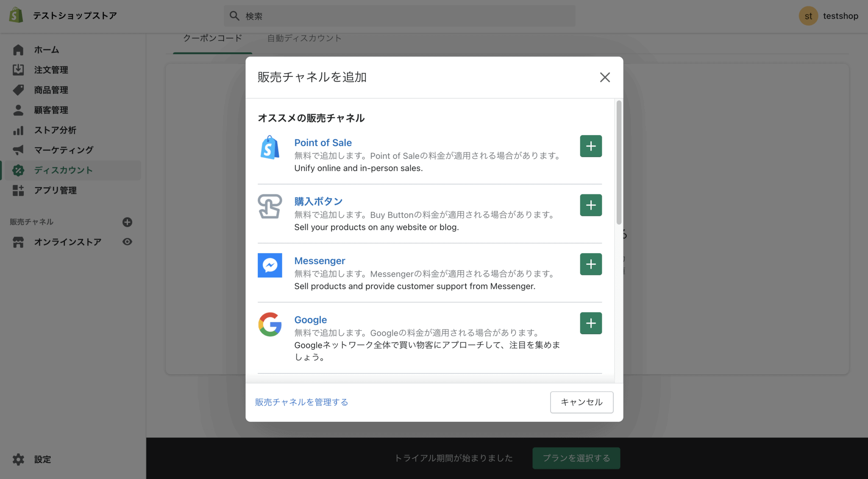Open ストア分析 bar chart icon
Screen dimensions: 868x479
click(18, 130)
